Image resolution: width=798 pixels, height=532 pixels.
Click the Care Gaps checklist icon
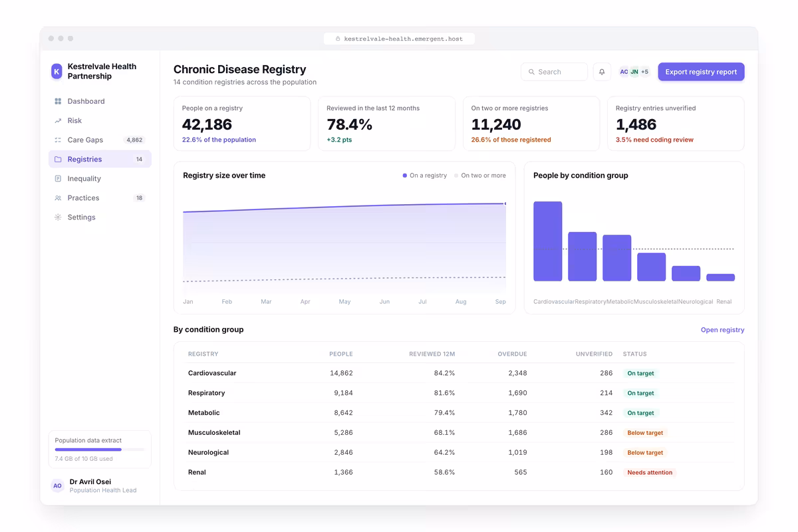58,140
